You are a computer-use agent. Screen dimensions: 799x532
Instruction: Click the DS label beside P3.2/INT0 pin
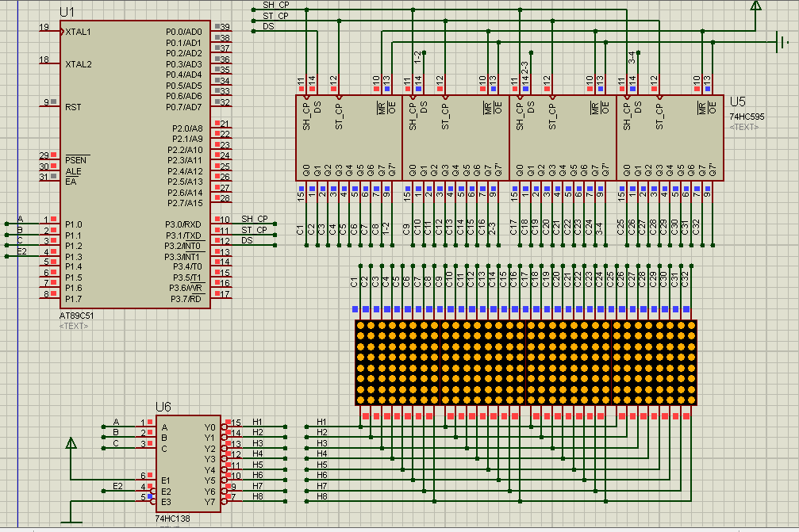pos(247,240)
